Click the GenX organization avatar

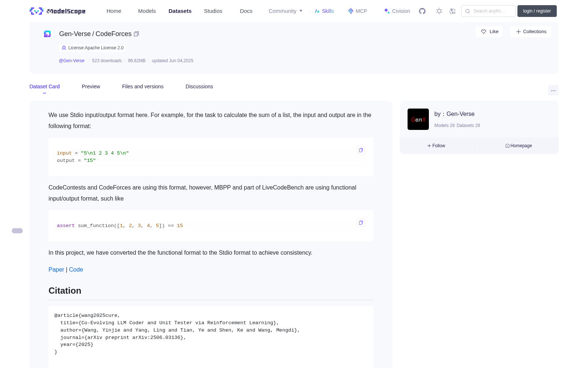418,119
